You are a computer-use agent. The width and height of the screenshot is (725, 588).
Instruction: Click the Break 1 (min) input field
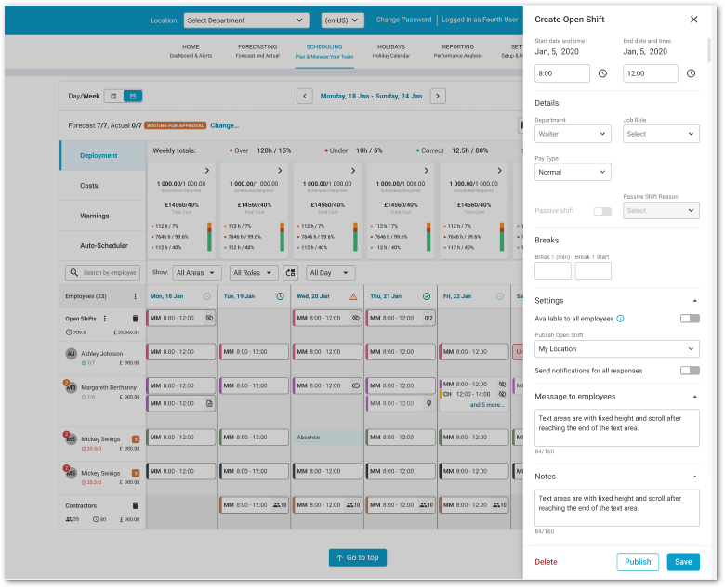click(553, 271)
